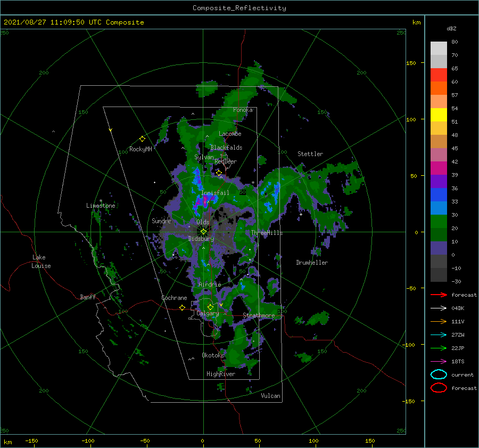Click the cyan 27ZW arrow icon
Viewport: 479px width, 448px height.
(439, 335)
